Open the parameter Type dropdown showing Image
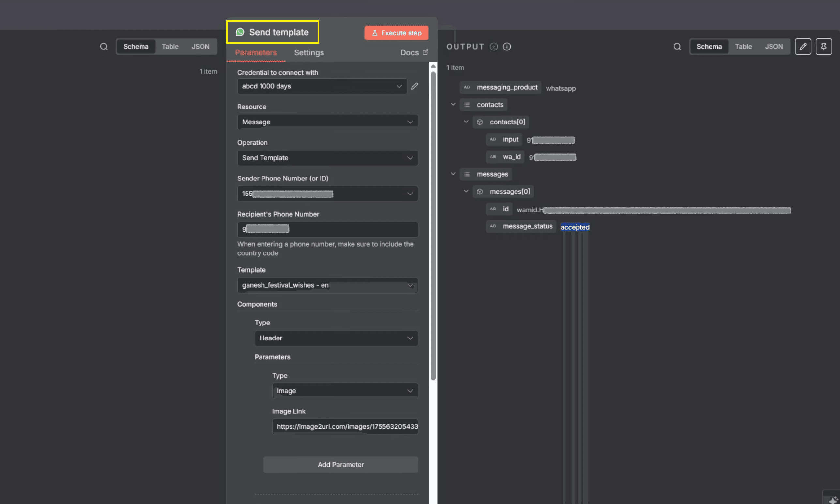The height and width of the screenshot is (504, 840). (x=345, y=391)
